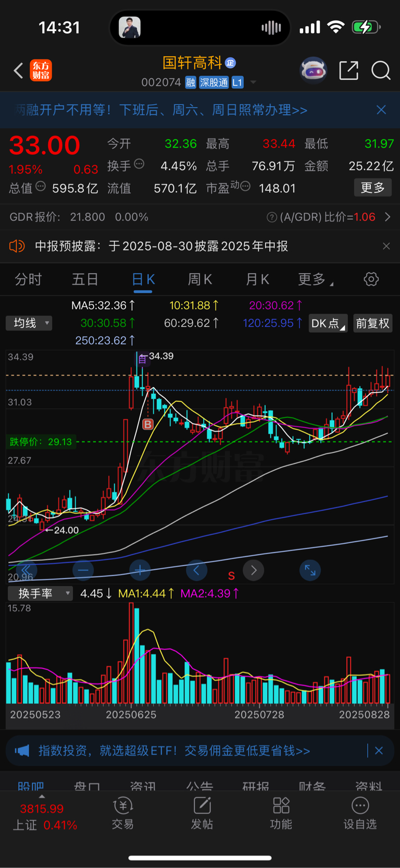Open the 东方财富 logo home icon
This screenshot has width=400, height=868.
click(x=41, y=70)
